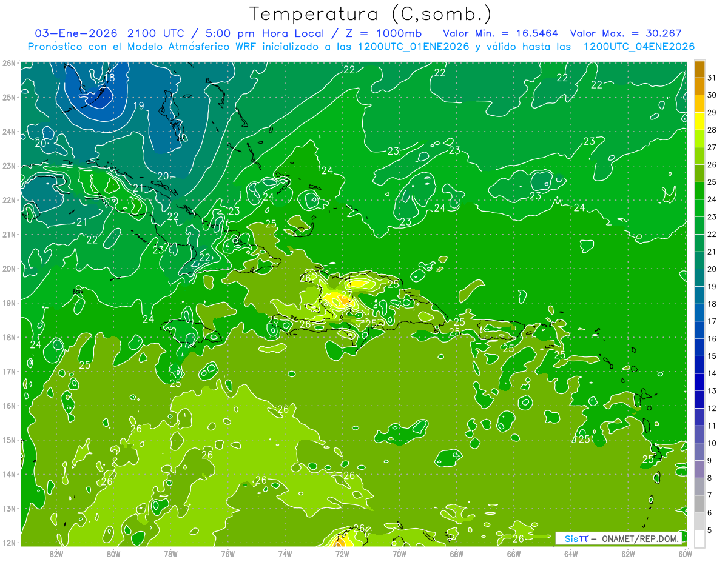Click the '74W' longitude axis label

[x=285, y=554]
